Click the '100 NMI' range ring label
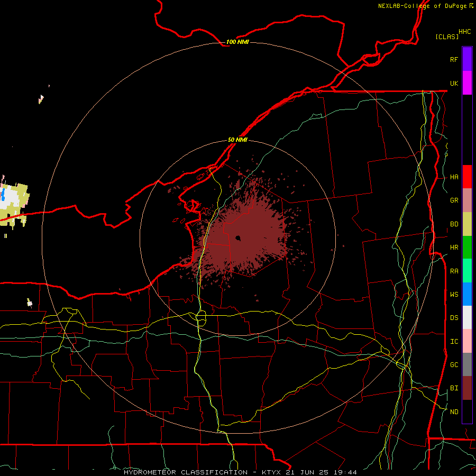The image size is (476, 476). coord(237,42)
